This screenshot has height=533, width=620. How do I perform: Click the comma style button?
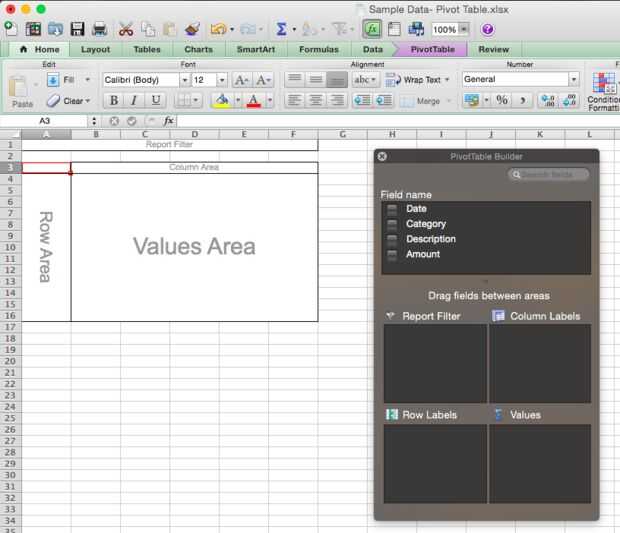(523, 100)
